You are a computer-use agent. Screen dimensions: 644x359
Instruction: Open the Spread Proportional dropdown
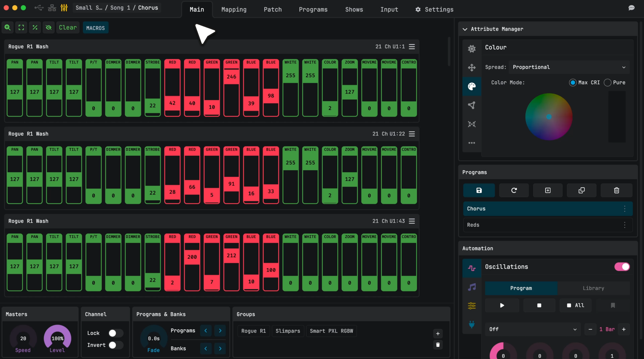(x=569, y=67)
